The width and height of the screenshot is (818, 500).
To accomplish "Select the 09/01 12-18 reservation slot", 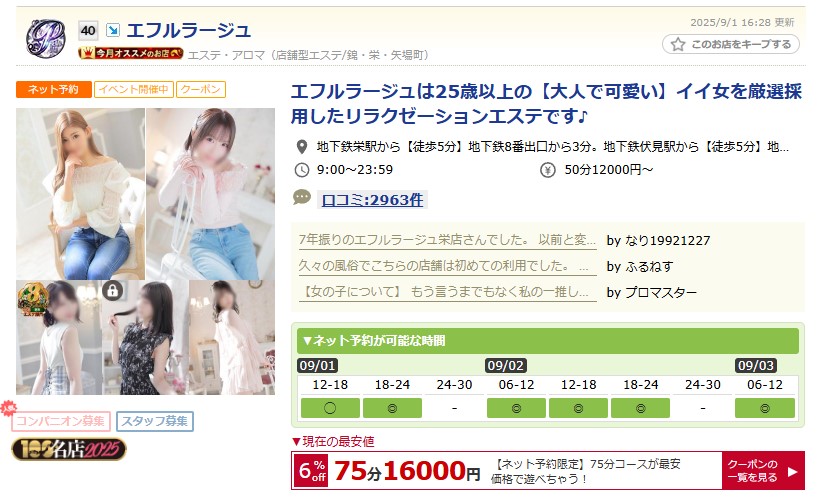I will click(330, 408).
